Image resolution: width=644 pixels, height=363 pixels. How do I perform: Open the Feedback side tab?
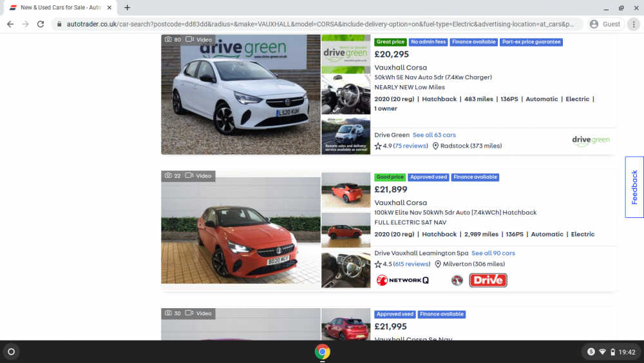click(x=634, y=187)
